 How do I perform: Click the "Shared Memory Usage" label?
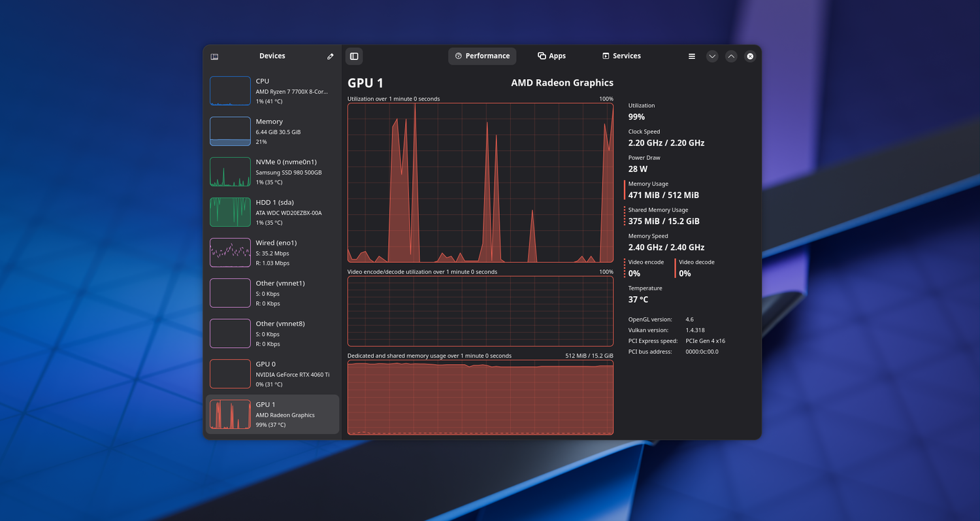pyautogui.click(x=658, y=210)
